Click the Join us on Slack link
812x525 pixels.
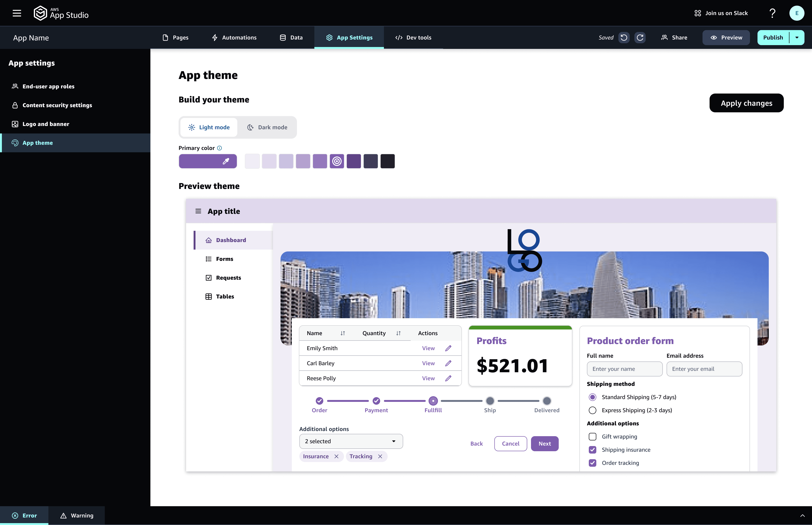coord(721,13)
